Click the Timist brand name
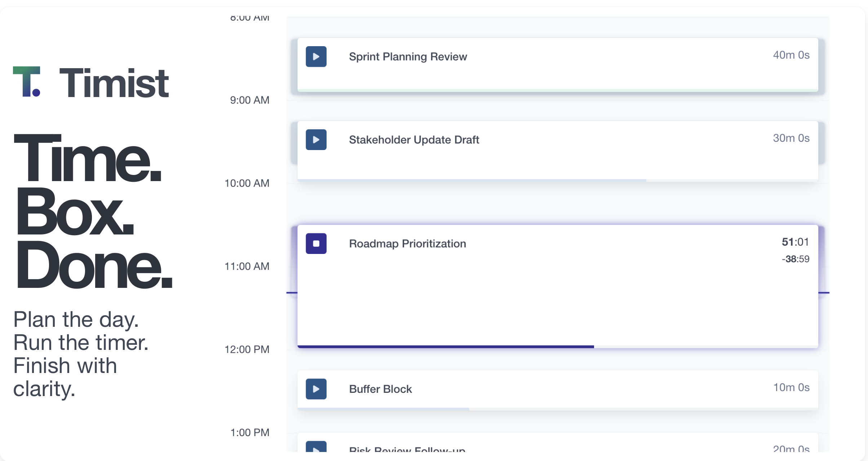The width and height of the screenshot is (868, 461). 114,83
